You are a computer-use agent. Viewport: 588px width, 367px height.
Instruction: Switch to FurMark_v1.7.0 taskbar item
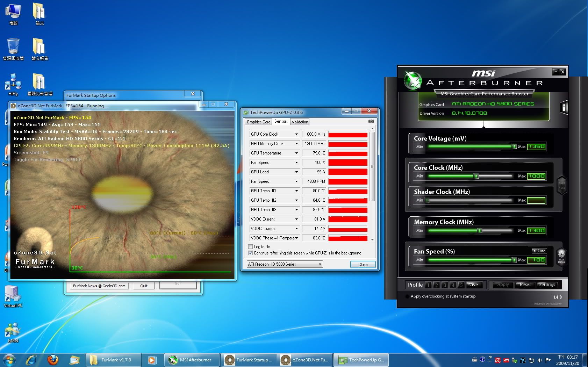[114, 360]
